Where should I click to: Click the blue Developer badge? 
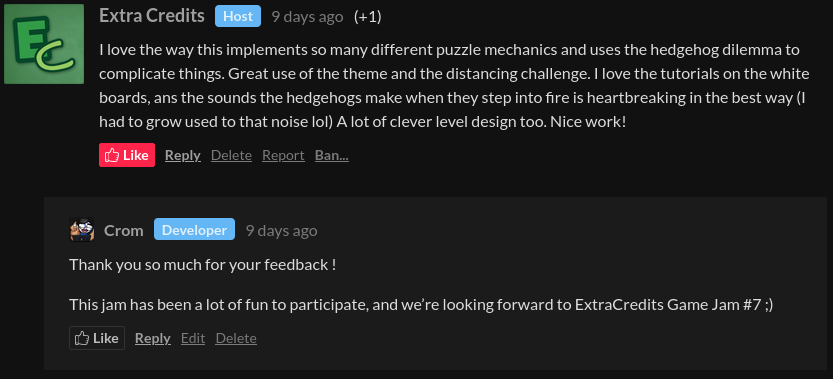(x=194, y=229)
